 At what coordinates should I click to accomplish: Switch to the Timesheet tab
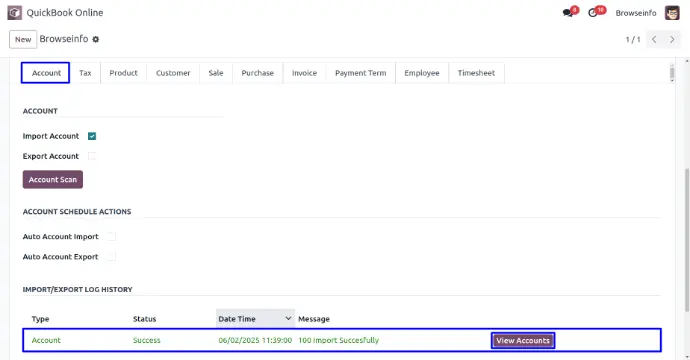pos(476,73)
